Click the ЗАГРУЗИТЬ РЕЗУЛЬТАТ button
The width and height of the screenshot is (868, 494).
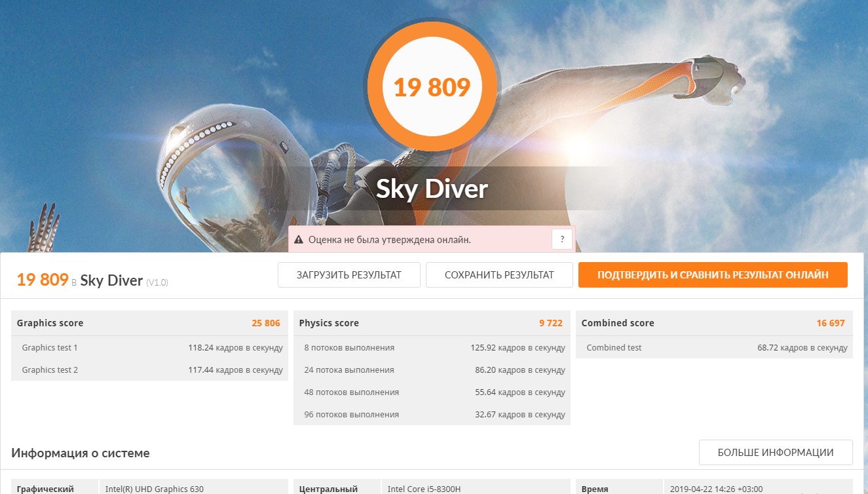click(x=349, y=275)
